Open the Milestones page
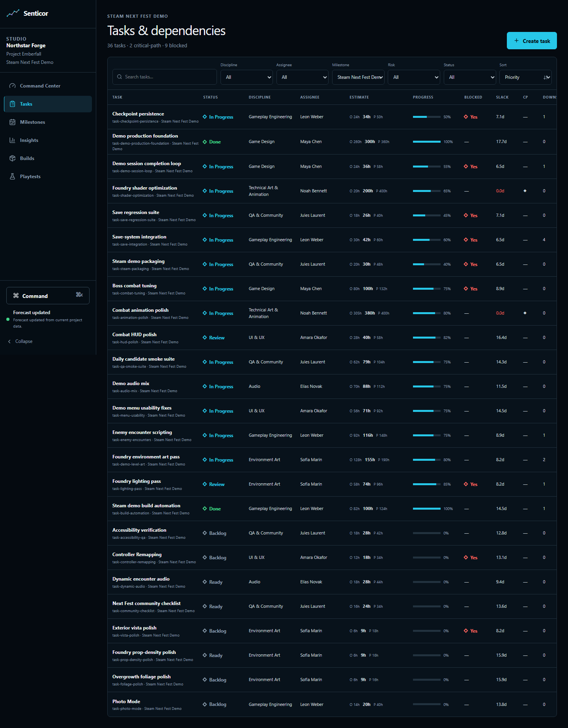This screenshot has width=568, height=728. tap(48, 122)
